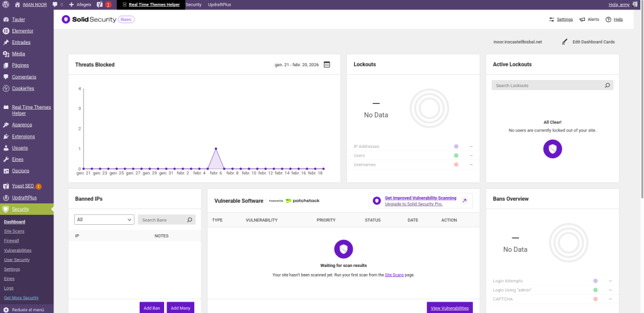Click the Add Ban button
The width and height of the screenshot is (644, 313).
click(152, 307)
